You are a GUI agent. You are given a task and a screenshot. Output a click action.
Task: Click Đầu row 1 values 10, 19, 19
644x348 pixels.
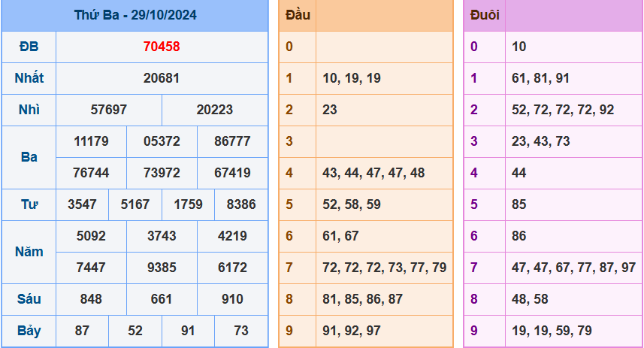(352, 78)
